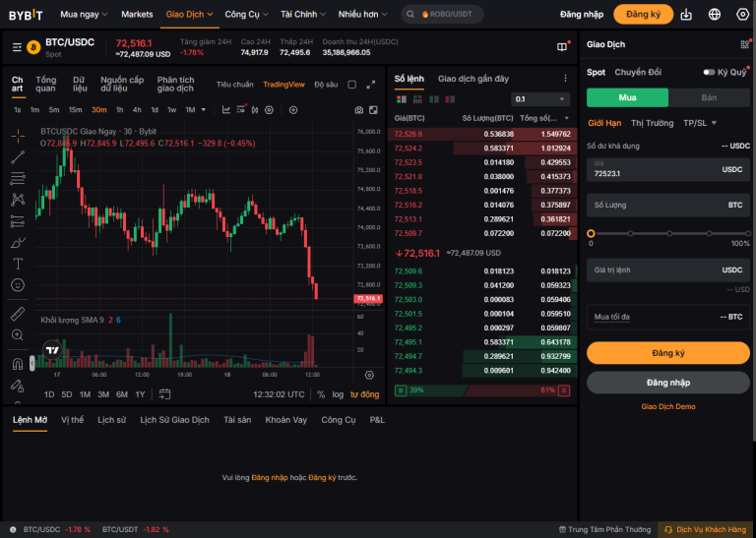
Task: Select the brush drawing tool
Action: click(18, 242)
